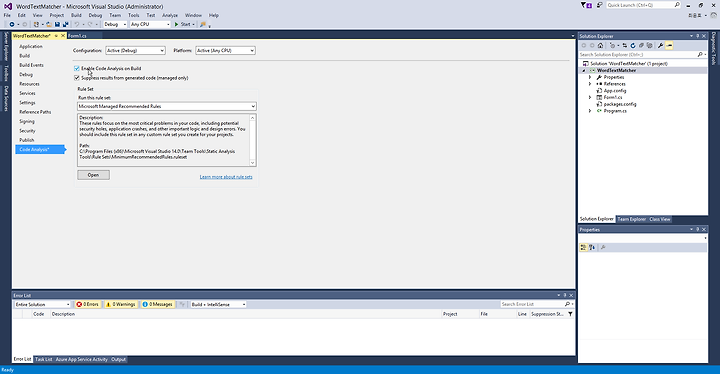The width and height of the screenshot is (720, 374).
Task: Toggle the 0 Errors filter button
Action: click(x=88, y=304)
